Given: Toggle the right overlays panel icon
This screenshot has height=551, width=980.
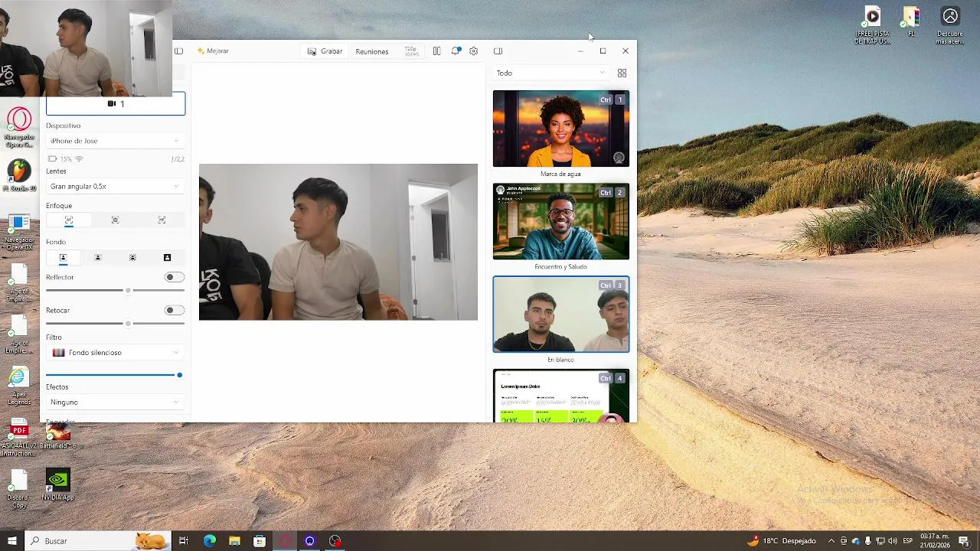Looking at the screenshot, I should tap(498, 51).
